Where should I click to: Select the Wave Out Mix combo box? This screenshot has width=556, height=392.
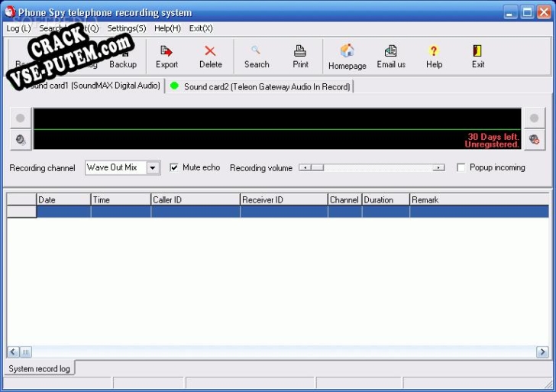122,168
